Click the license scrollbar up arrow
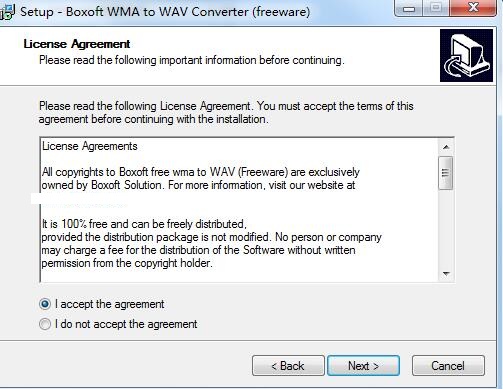 coord(446,147)
